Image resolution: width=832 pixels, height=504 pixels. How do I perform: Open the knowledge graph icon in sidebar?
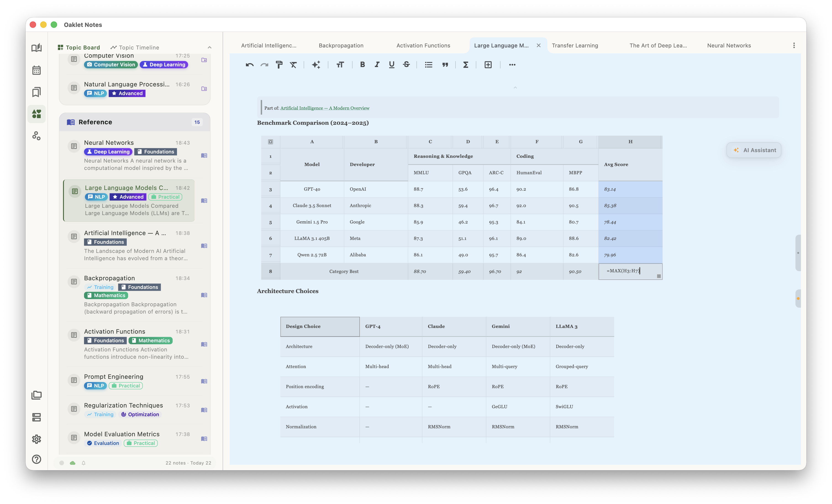(x=37, y=136)
